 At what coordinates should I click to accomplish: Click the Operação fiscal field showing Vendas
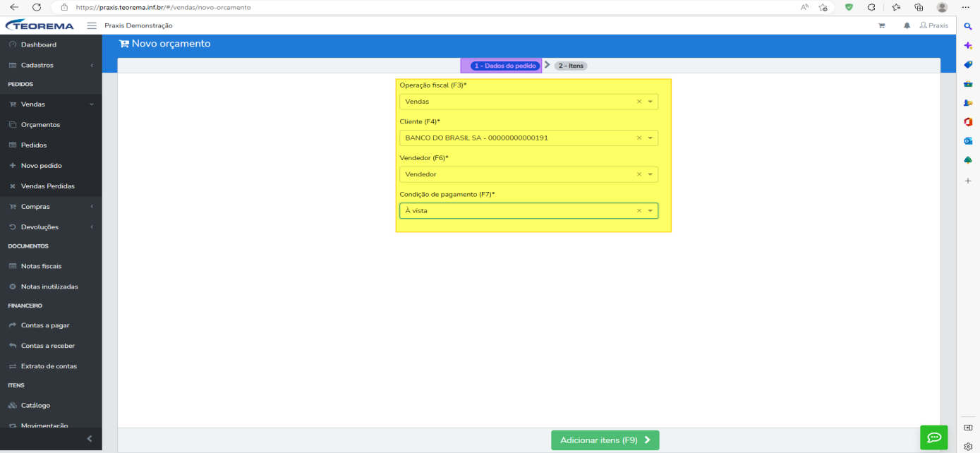(x=528, y=102)
